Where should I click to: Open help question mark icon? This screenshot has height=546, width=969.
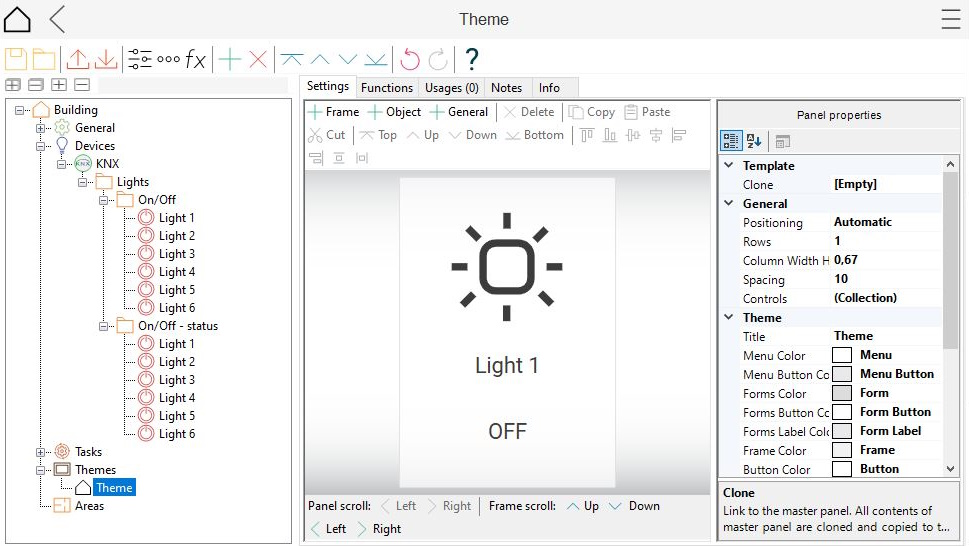pos(472,59)
